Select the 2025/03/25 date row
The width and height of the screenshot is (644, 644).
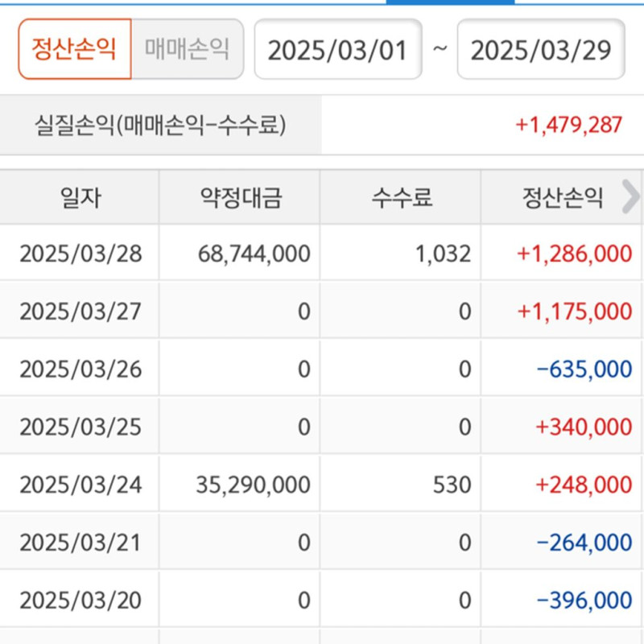(80, 427)
